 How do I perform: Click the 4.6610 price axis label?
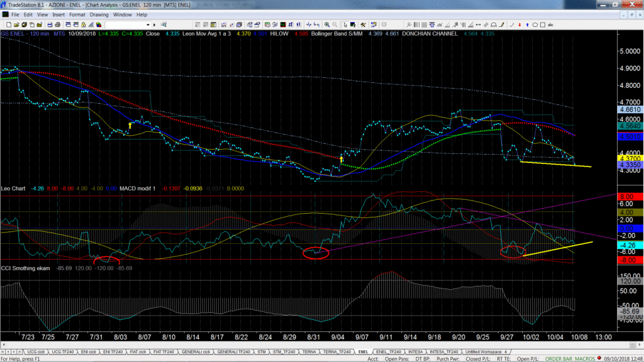coord(630,109)
